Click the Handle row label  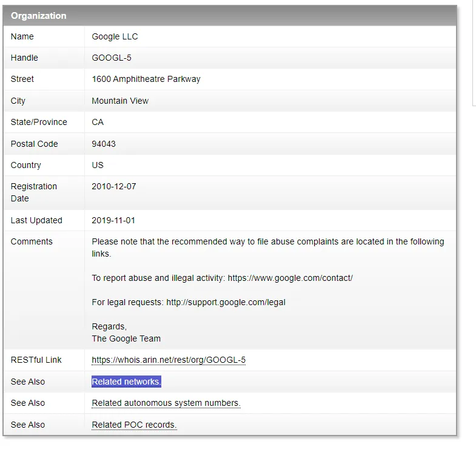[x=24, y=58]
